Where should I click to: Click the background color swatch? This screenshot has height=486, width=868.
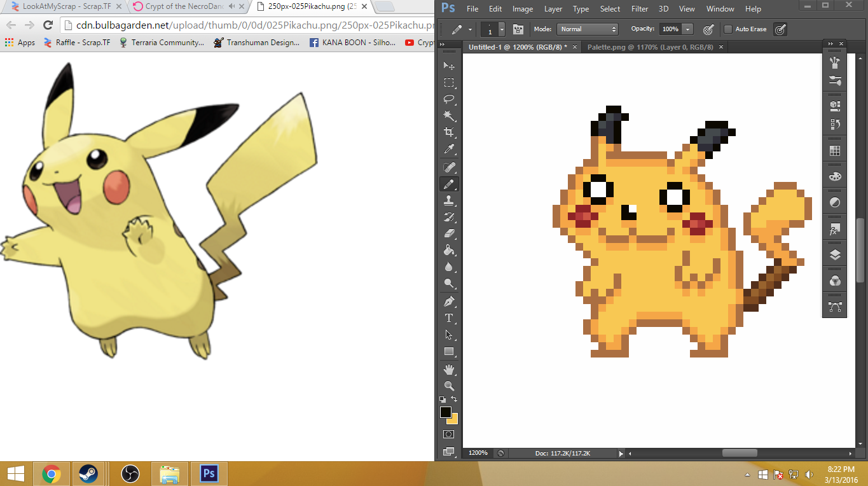coord(454,420)
